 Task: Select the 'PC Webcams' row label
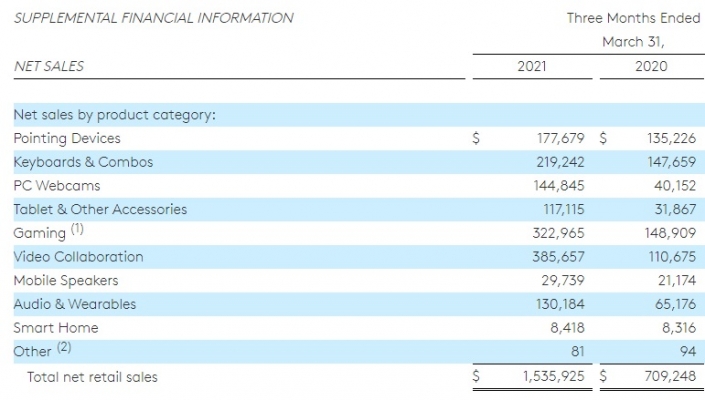tap(57, 186)
